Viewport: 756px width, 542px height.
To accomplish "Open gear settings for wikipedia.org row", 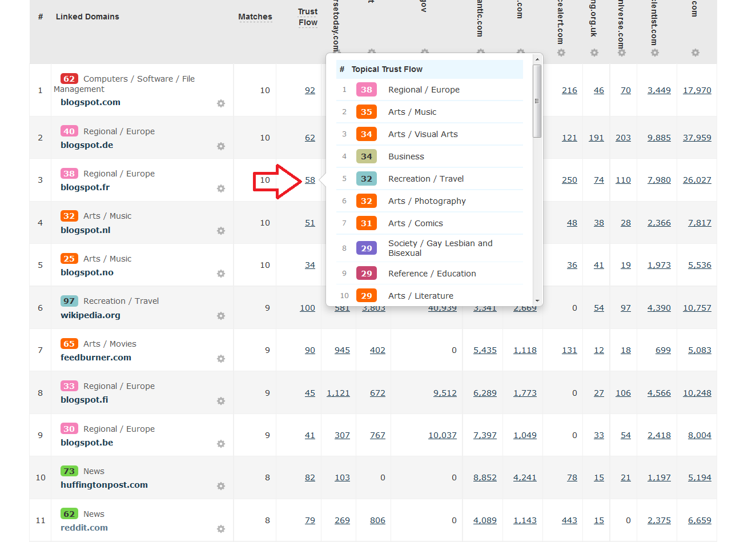I will 221,316.
